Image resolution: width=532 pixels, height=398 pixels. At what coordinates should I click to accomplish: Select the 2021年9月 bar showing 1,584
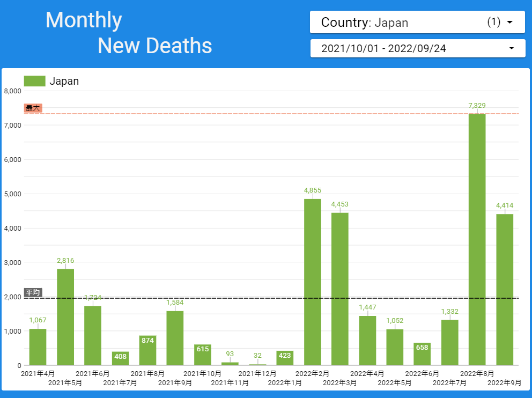click(x=175, y=338)
